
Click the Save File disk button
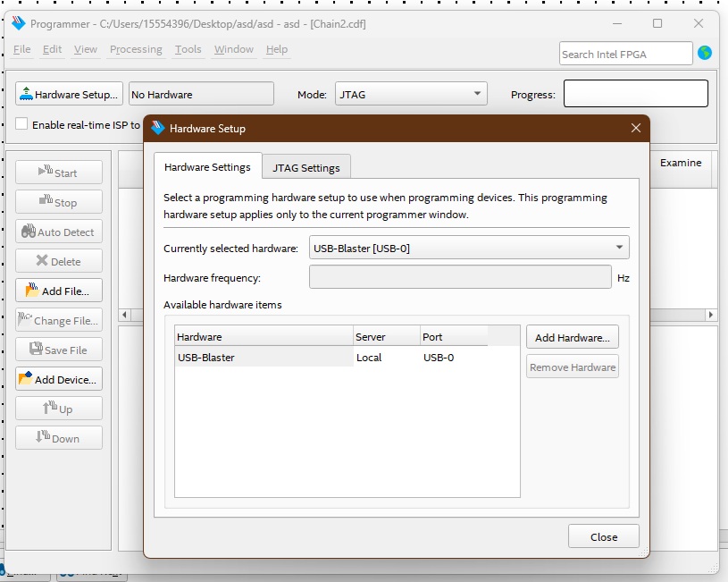pos(59,350)
